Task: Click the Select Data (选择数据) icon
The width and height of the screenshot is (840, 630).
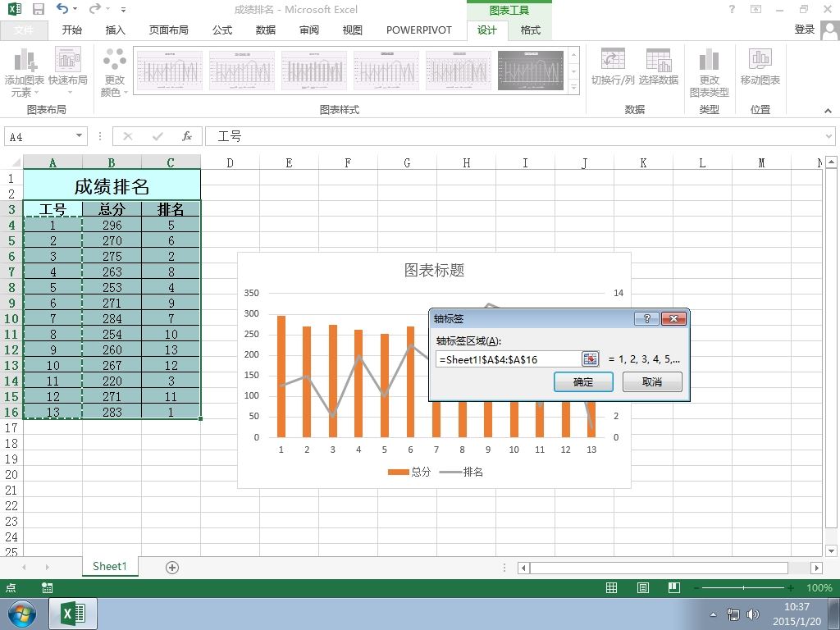Action: pos(659,66)
